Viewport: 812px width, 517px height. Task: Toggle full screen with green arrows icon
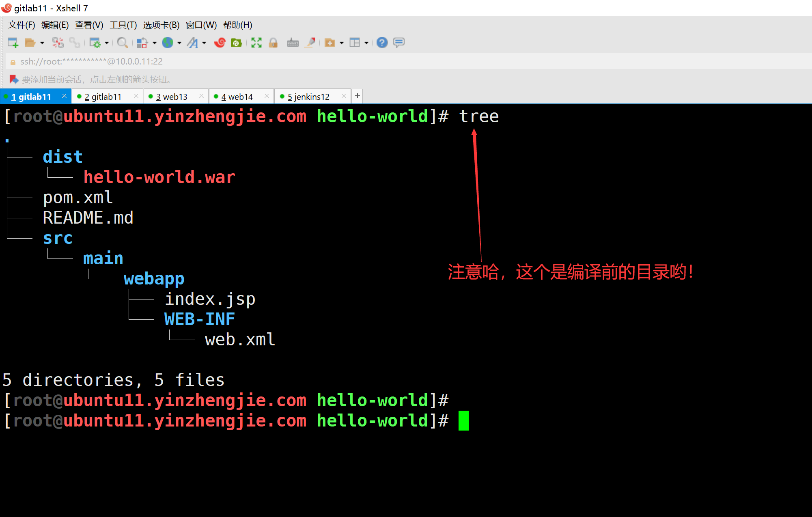point(256,43)
